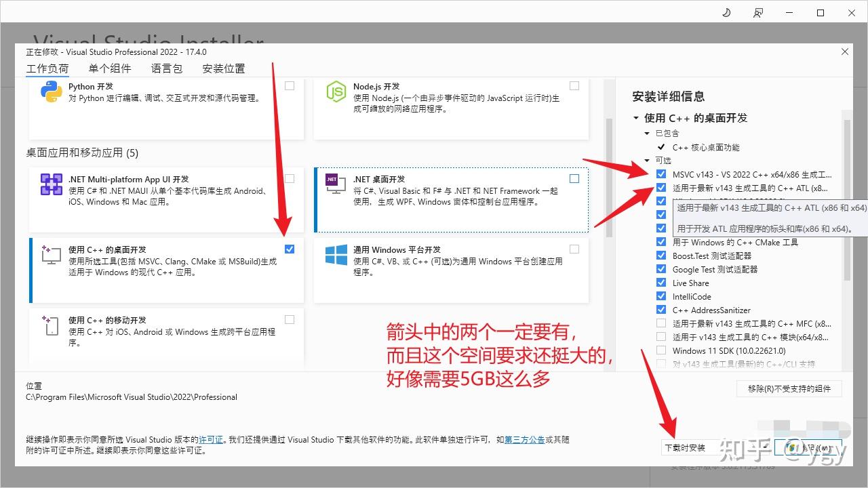Image resolution: width=868 pixels, height=488 pixels.
Task: Click the .NET Multi-platform App UI icon
Action: [x=52, y=184]
